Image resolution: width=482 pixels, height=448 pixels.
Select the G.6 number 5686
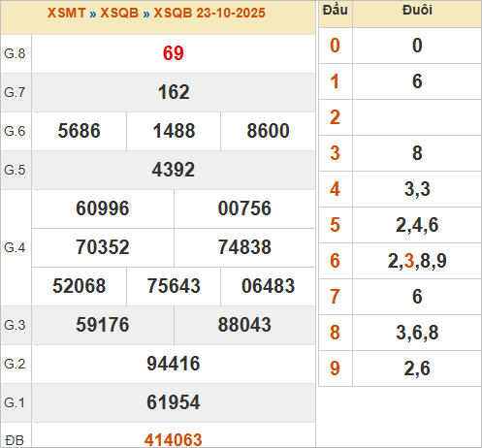click(80, 131)
